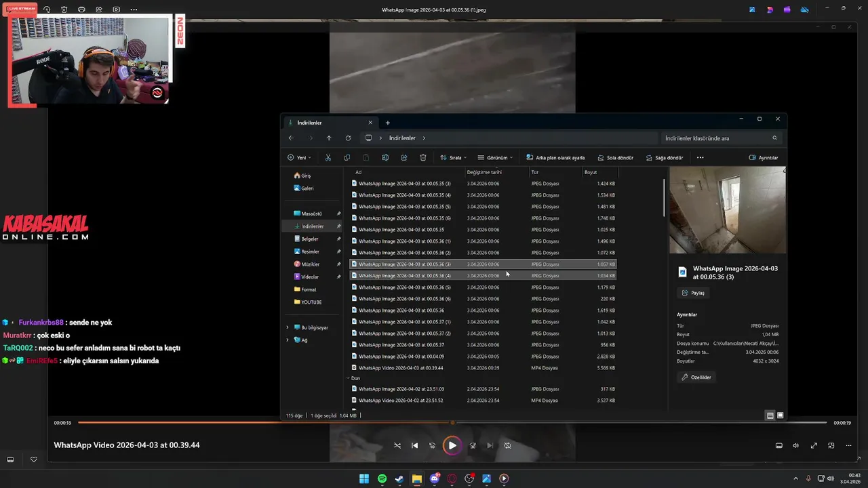
Task: Click the Rename icon in Explorer toolbar
Action: coord(384,157)
